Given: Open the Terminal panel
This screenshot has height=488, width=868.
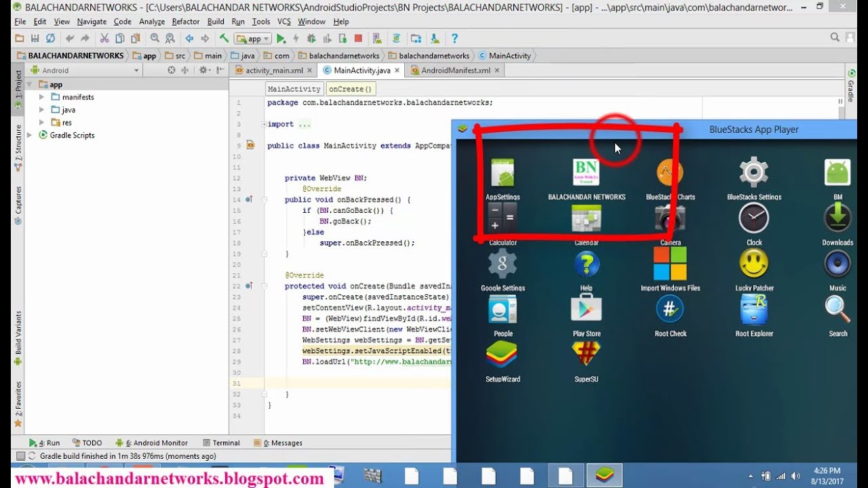Looking at the screenshot, I should click(225, 442).
